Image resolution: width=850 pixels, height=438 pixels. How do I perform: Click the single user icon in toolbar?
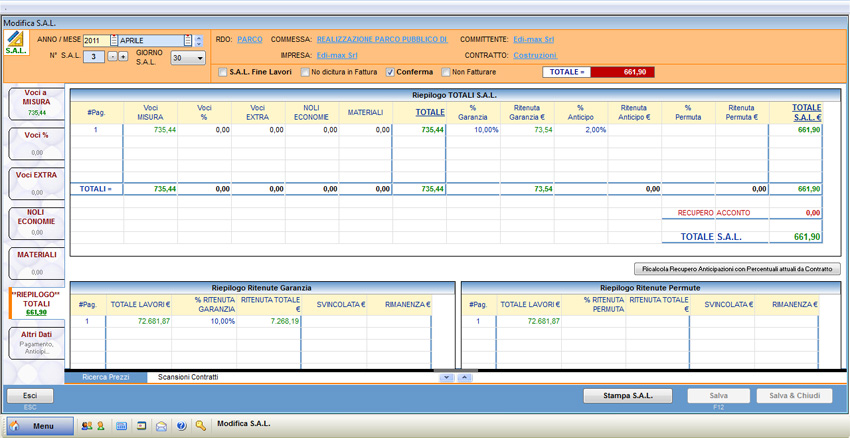pyautogui.click(x=100, y=426)
